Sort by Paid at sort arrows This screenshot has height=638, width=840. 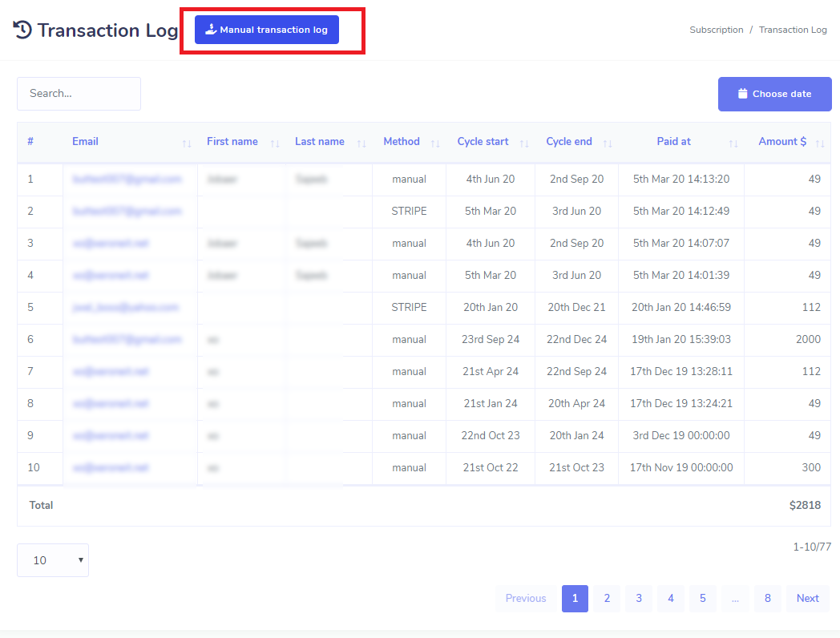click(x=733, y=143)
